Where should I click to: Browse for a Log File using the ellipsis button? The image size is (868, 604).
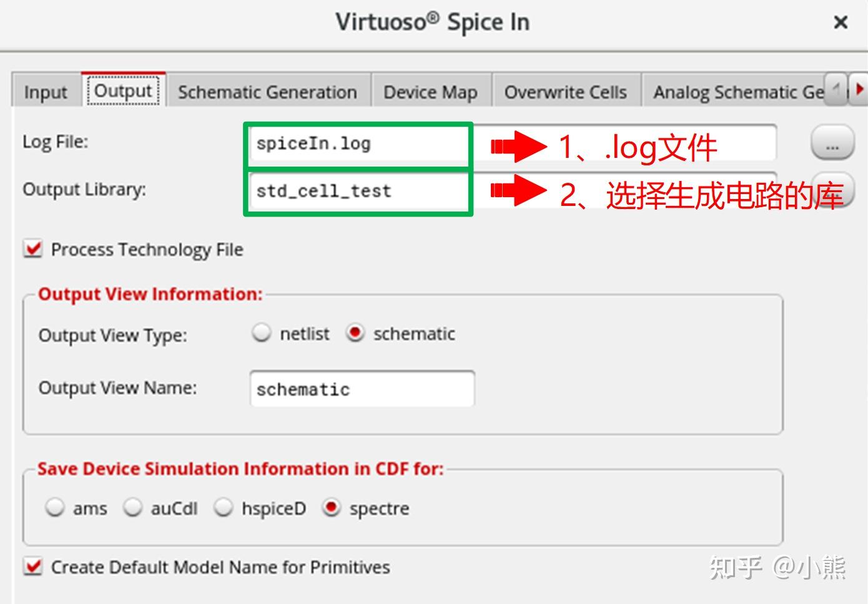(x=832, y=143)
